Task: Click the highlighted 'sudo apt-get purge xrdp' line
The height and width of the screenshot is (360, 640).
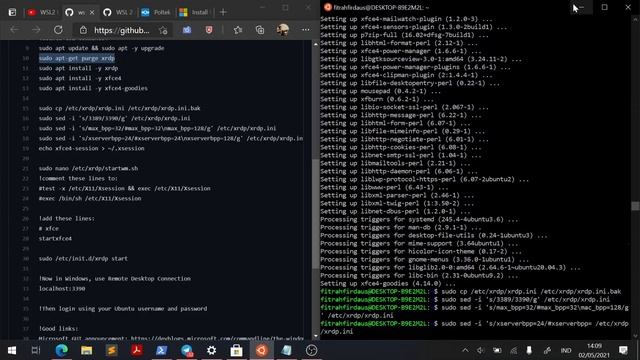Action: click(x=77, y=58)
